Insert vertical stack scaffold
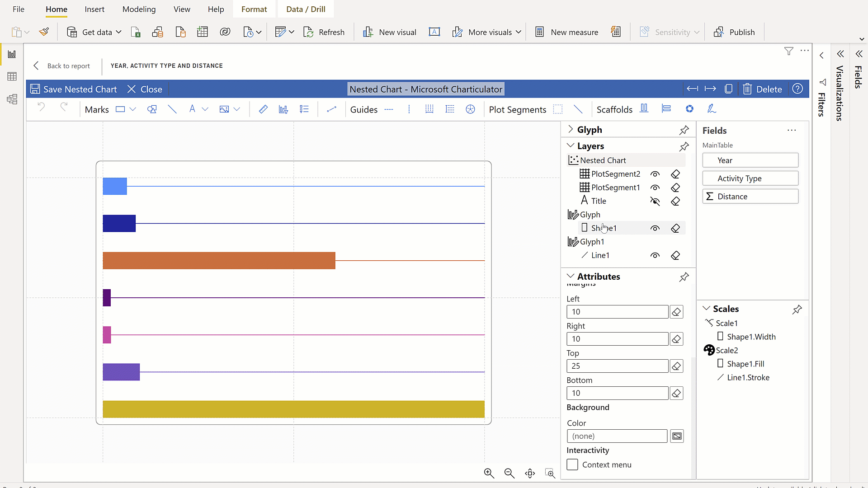 pyautogui.click(x=666, y=109)
